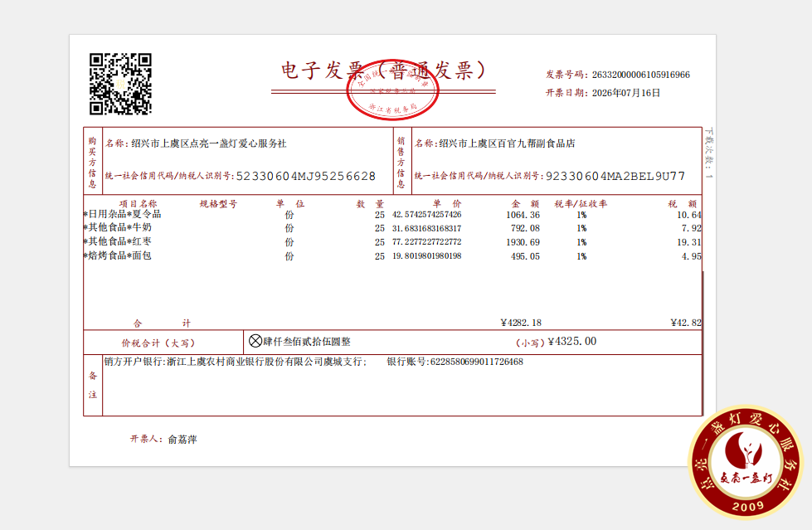Screen dimensions: 812x530
Task: Select the buyer name 绍兴市上虞区点亮一盏灯爱心服务社
Action: coord(209,143)
